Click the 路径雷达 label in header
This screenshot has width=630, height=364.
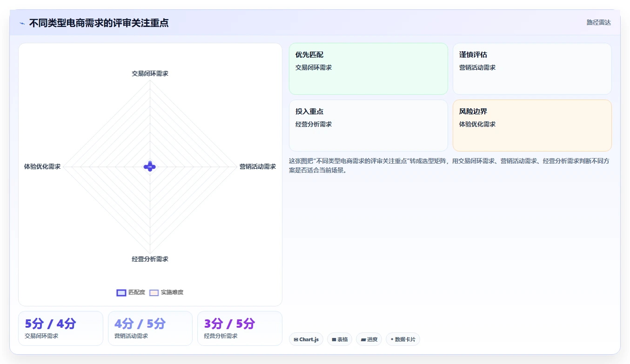tap(598, 22)
